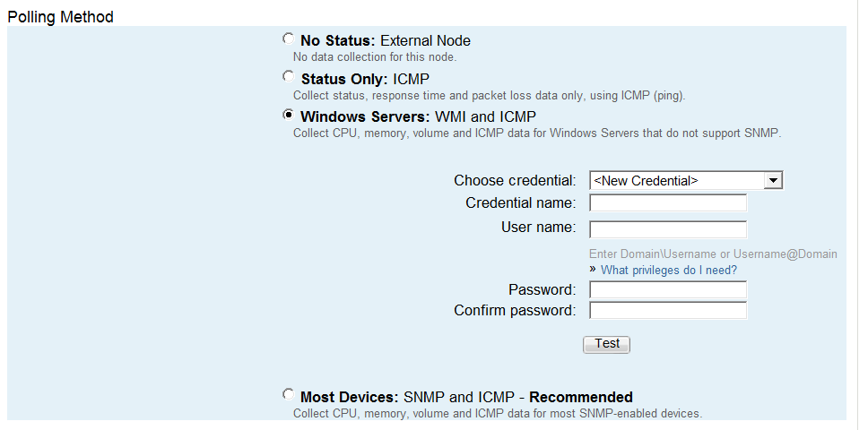Select the No Status radio button

[x=287, y=39]
